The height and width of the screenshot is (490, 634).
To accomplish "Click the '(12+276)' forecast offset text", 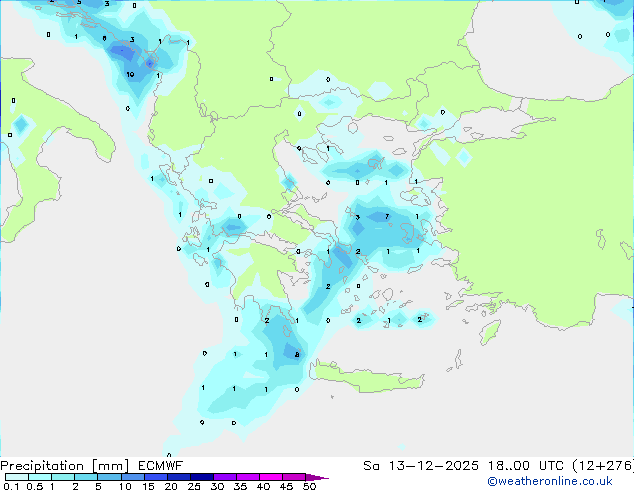I will [603, 466].
